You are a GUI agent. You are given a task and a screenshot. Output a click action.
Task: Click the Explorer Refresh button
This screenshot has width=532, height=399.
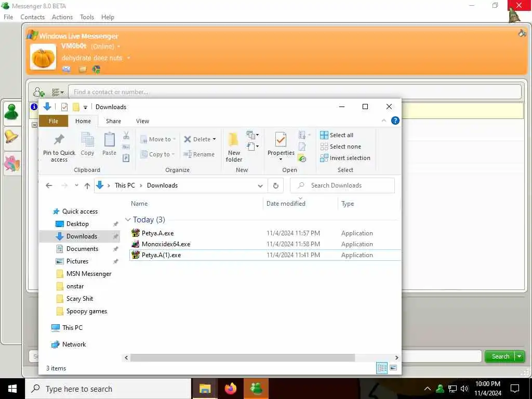click(x=276, y=185)
